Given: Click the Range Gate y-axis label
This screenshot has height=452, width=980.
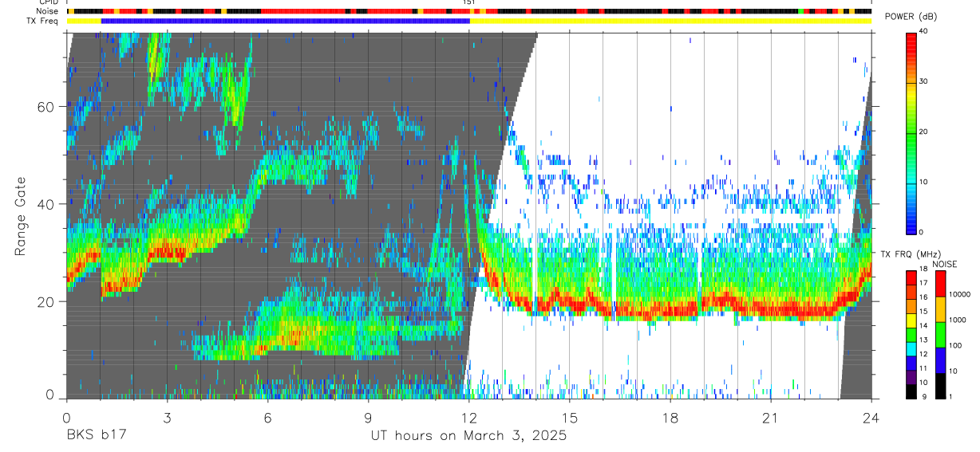Looking at the screenshot, I should click(x=21, y=217).
